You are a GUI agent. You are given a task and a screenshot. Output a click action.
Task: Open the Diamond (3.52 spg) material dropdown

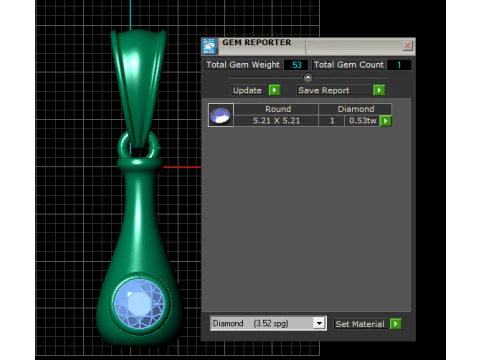268,323
